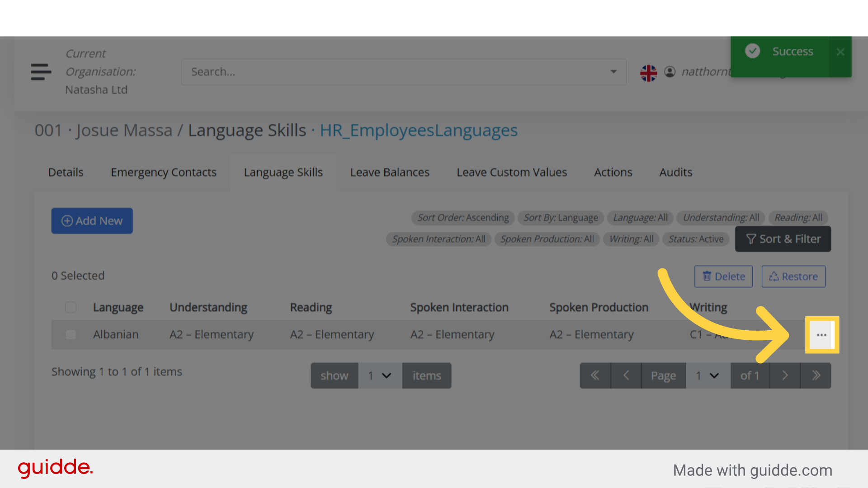Screen dimensions: 868x488
Task: Go to the last page
Action: pyautogui.click(x=816, y=375)
